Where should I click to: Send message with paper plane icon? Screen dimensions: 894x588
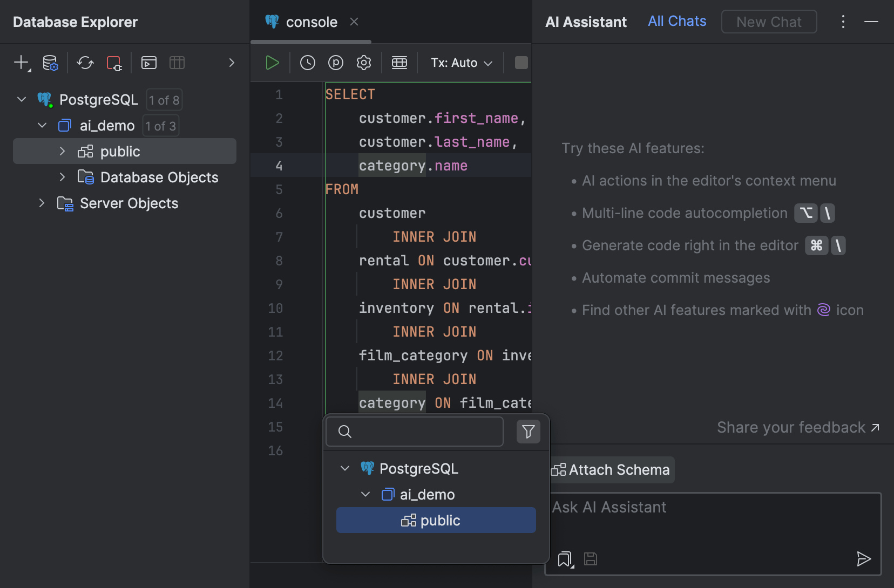(x=864, y=559)
